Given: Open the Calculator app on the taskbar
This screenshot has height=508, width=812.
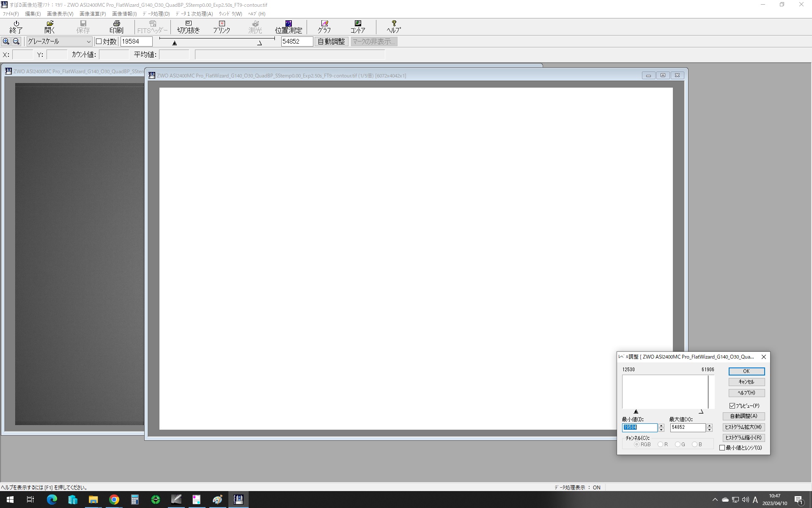Looking at the screenshot, I should [x=134, y=500].
